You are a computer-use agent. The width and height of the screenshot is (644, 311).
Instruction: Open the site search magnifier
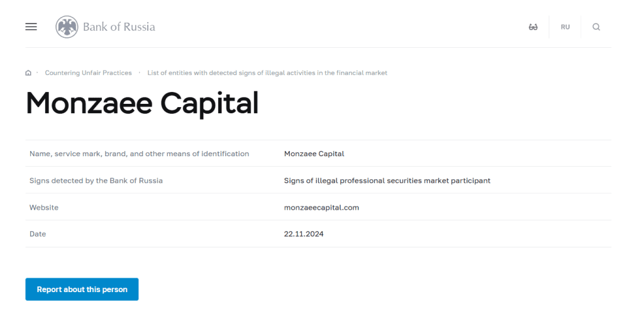(x=596, y=27)
